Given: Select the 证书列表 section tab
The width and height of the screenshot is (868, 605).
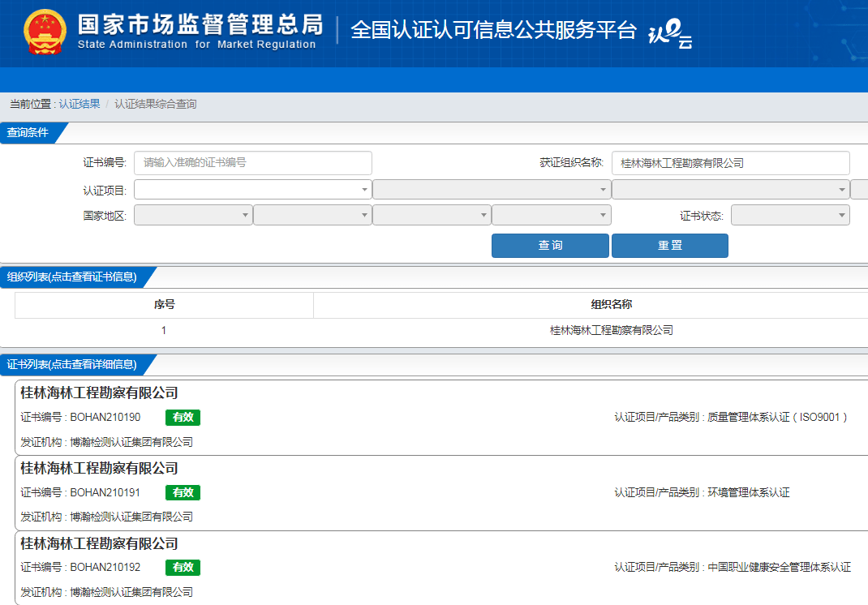Looking at the screenshot, I should point(72,365).
